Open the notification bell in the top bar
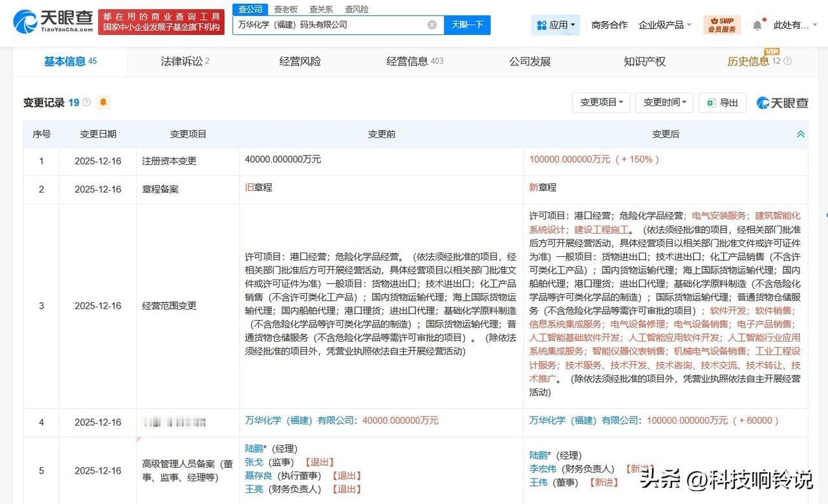Screen dimensions: 828x504 tap(757, 25)
